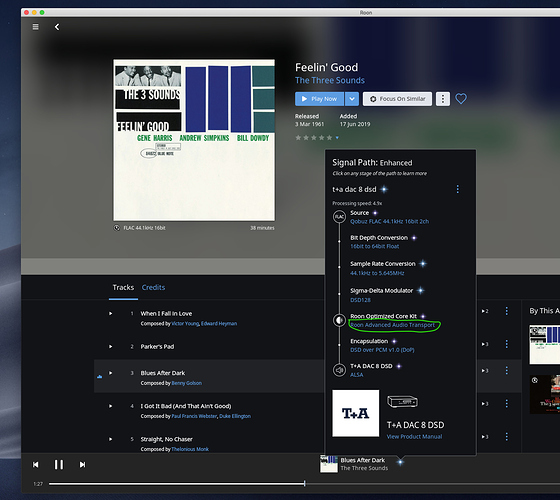Click the sparkle beside Sigma-Delta Modulator
Screen dimensions: 560x500
420,290
